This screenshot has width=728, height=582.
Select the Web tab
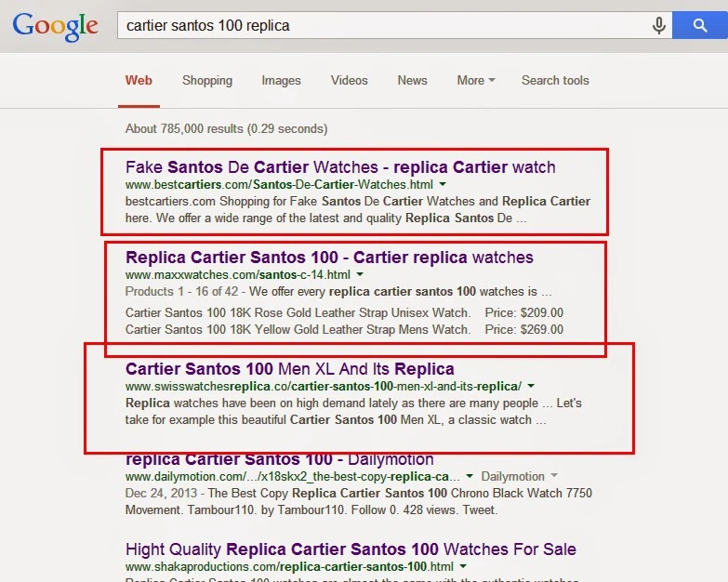tap(139, 80)
